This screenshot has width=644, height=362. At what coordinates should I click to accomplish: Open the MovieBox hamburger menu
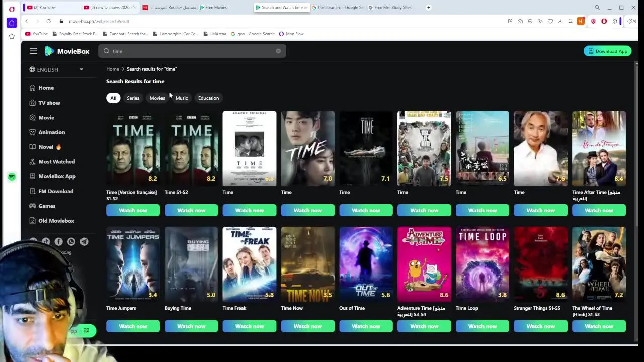(x=33, y=51)
